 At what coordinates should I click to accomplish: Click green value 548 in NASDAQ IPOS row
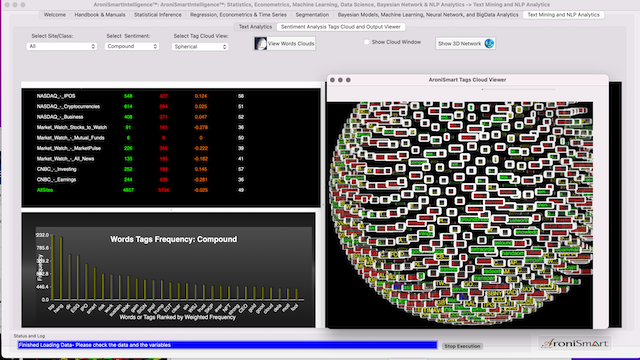pyautogui.click(x=128, y=96)
